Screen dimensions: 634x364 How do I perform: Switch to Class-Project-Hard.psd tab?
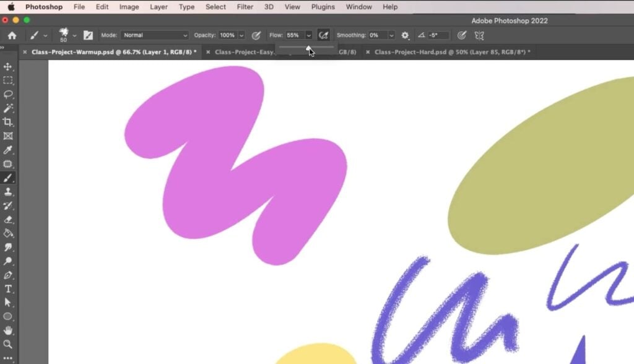click(x=452, y=52)
